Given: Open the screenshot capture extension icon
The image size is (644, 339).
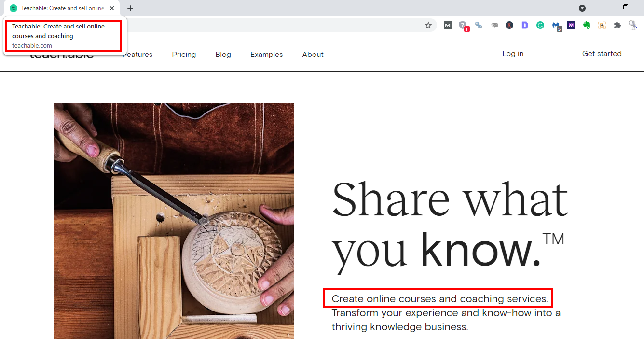Looking at the screenshot, I should [602, 25].
